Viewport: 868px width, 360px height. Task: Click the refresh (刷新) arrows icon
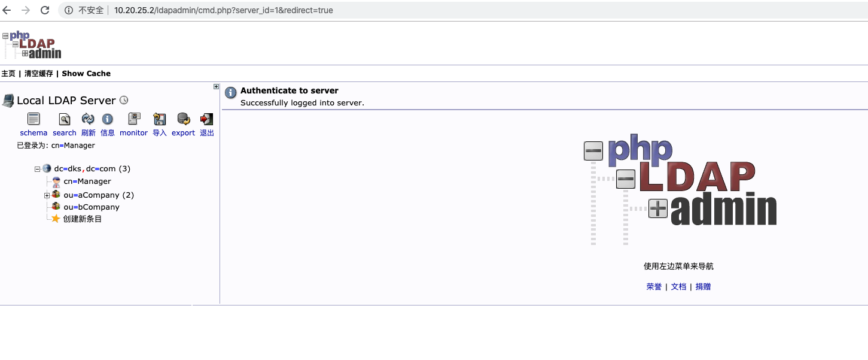tap(88, 119)
